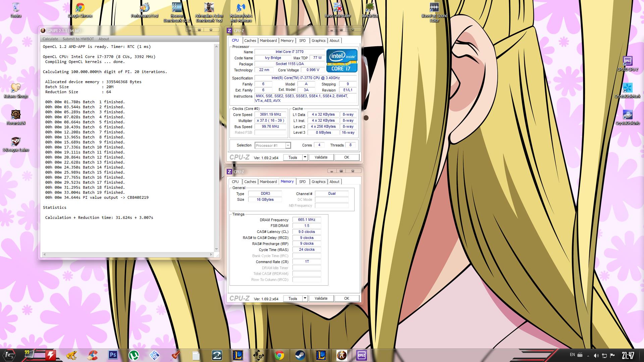
Task: Click the taskbar clock showing 21:47
Action: [628, 355]
